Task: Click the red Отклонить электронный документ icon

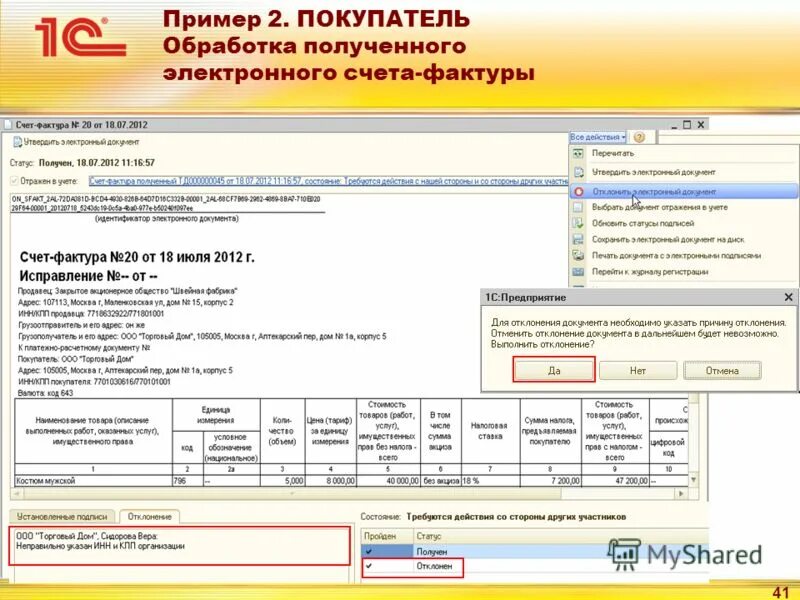Action: [578, 190]
